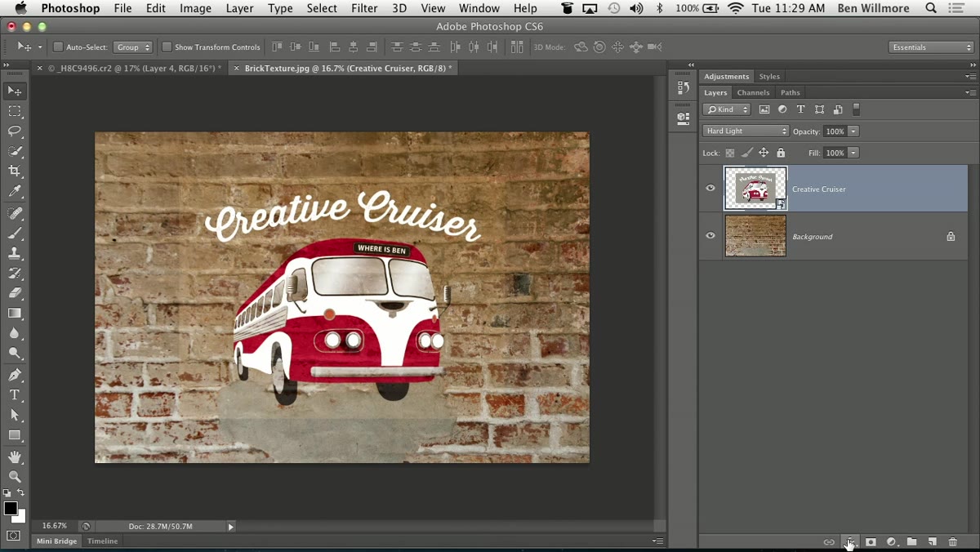Select the Crop tool

click(x=15, y=171)
